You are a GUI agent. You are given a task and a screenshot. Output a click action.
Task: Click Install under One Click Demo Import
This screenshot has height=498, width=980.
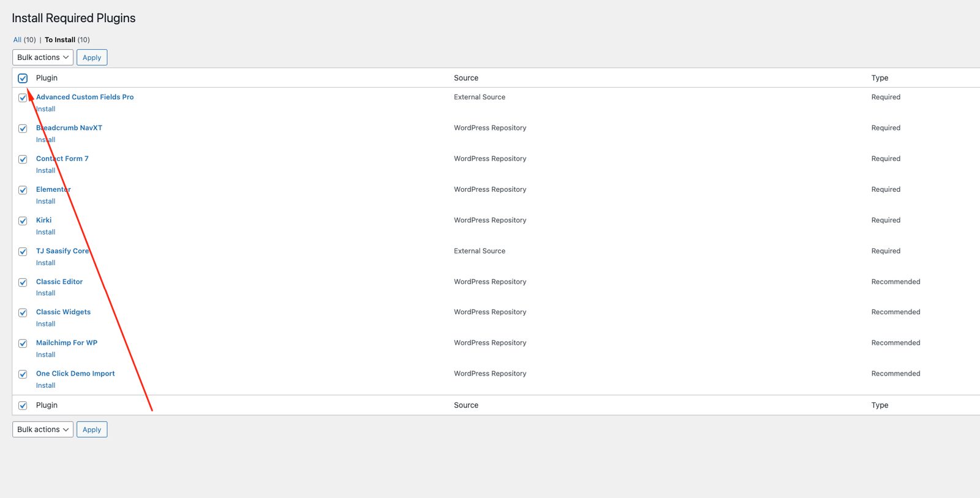pos(45,385)
